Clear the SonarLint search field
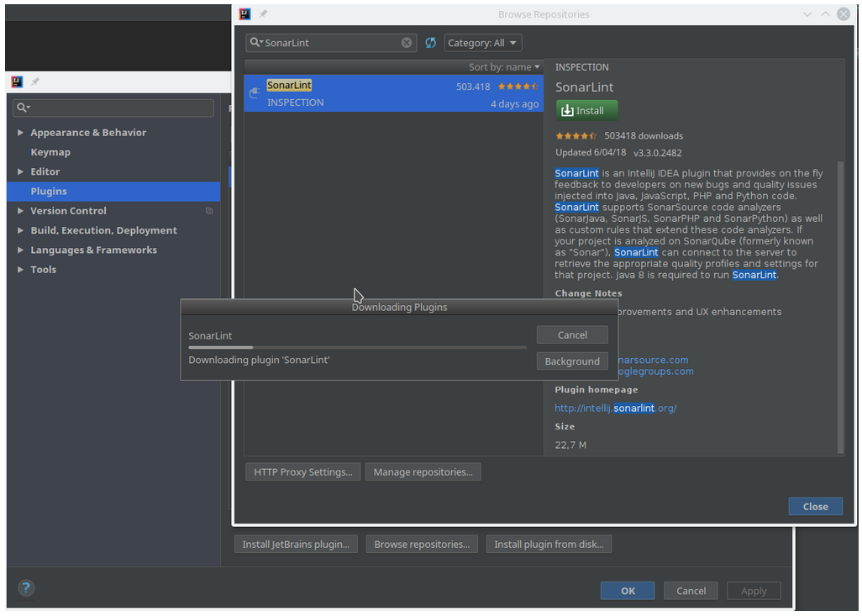This screenshot has height=616, width=862. click(407, 43)
